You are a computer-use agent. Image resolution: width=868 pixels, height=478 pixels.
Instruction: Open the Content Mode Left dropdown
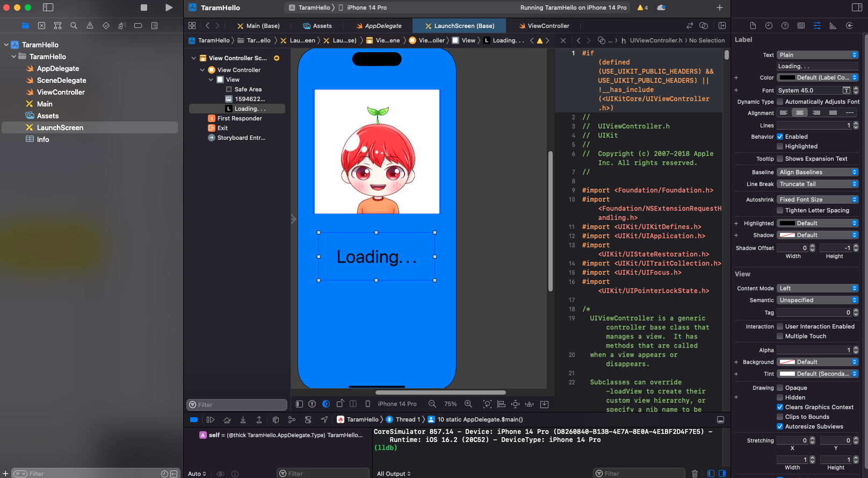click(x=818, y=288)
